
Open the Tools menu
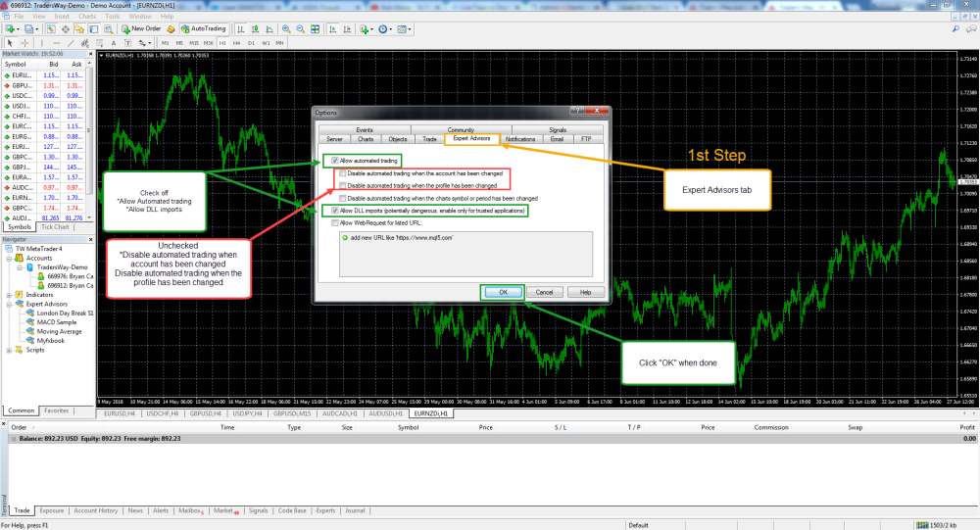(x=113, y=17)
